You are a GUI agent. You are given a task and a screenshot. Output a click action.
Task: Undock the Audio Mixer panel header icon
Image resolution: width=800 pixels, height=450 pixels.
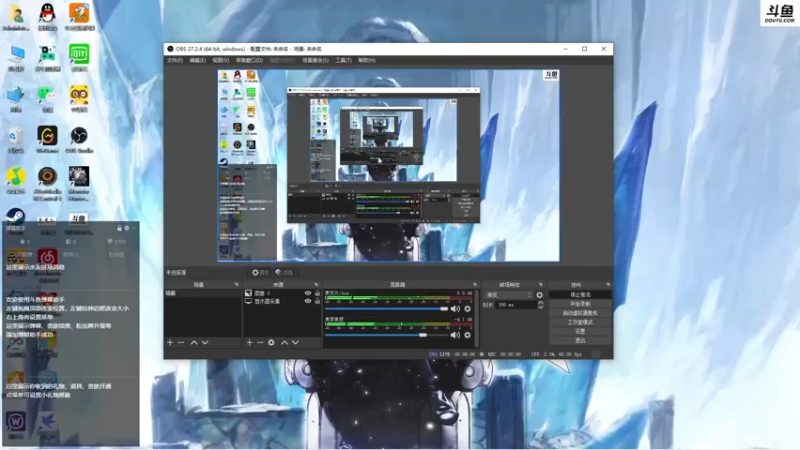474,284
